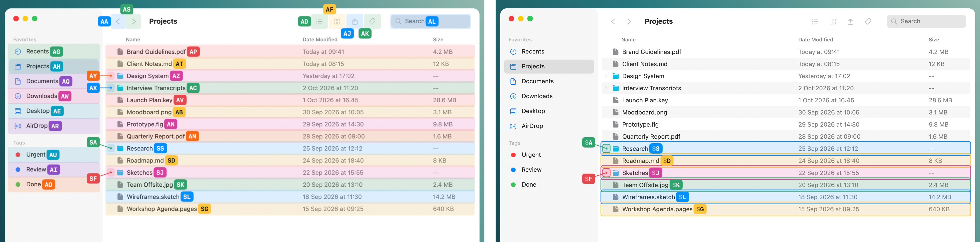The height and width of the screenshot is (242, 980).
Task: Expand the Research folder in left window
Action: pyautogui.click(x=111, y=148)
